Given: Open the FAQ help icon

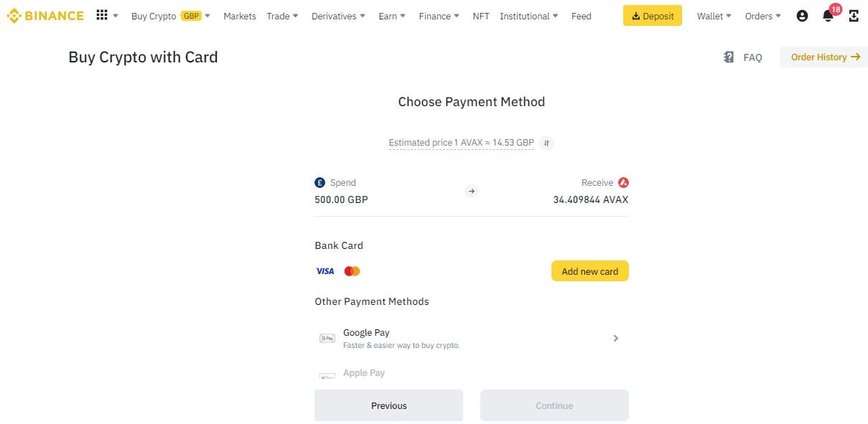Looking at the screenshot, I should click(729, 57).
